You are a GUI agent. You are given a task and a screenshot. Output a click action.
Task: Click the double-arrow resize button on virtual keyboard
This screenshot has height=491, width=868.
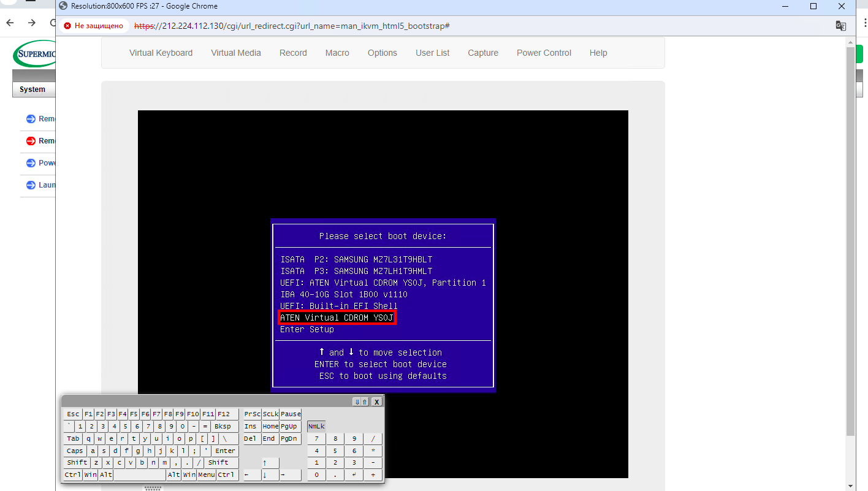pos(360,402)
